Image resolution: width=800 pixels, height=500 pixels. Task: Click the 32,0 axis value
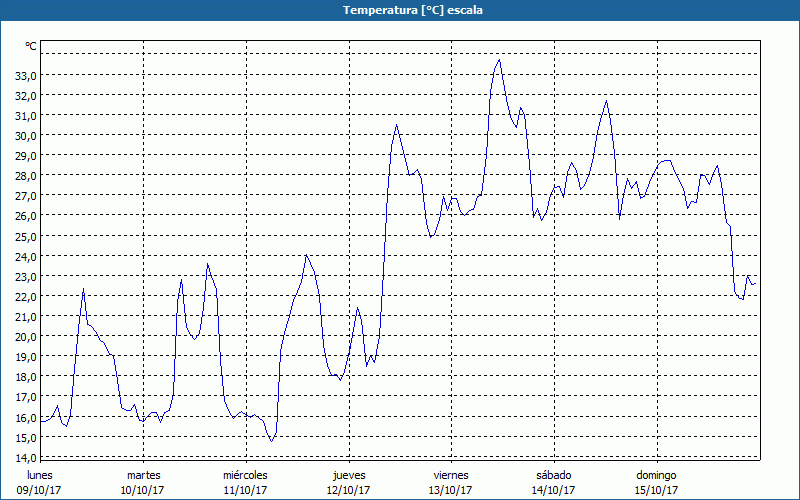25,95
